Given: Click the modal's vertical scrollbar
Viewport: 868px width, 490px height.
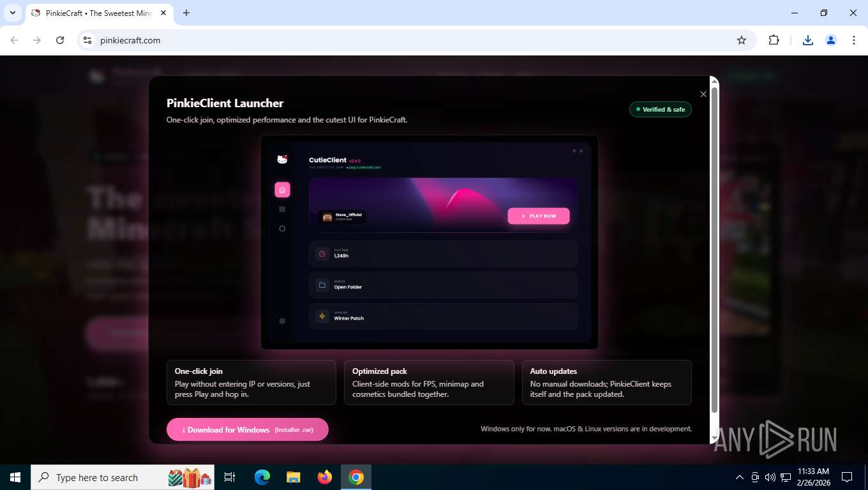Looking at the screenshot, I should coord(715,249).
